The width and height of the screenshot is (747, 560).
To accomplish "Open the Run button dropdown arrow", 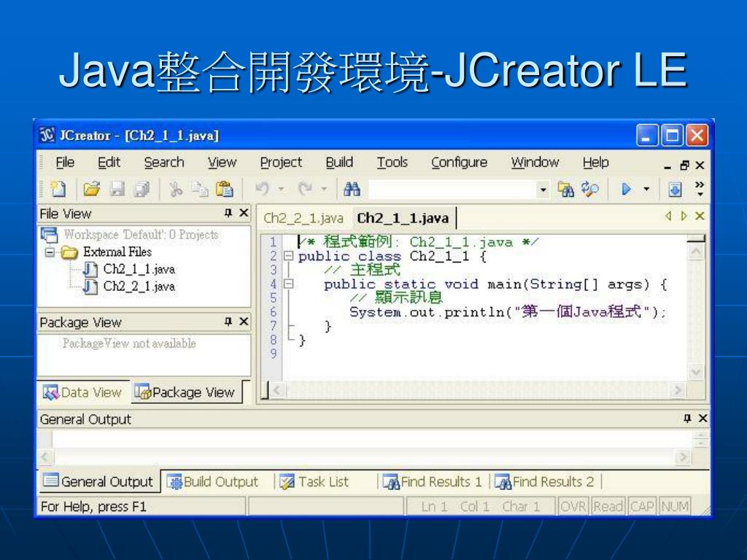I will (646, 190).
